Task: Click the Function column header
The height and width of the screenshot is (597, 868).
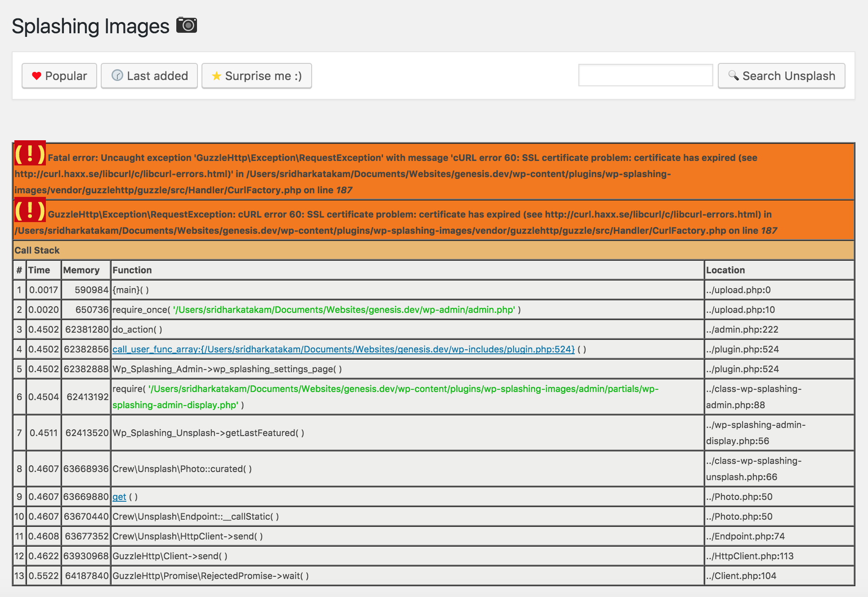Action: [407, 270]
